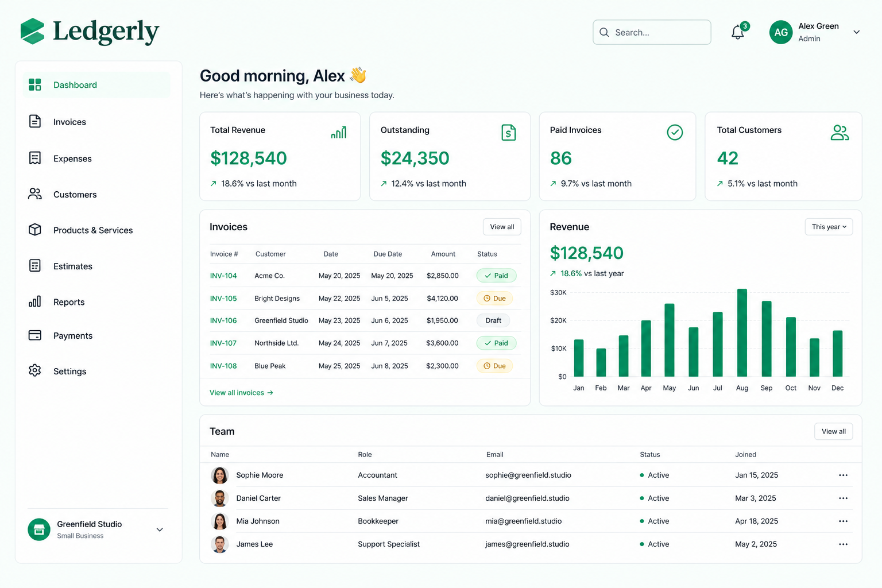The height and width of the screenshot is (588, 882).
Task: Click the Search input field
Action: click(652, 32)
